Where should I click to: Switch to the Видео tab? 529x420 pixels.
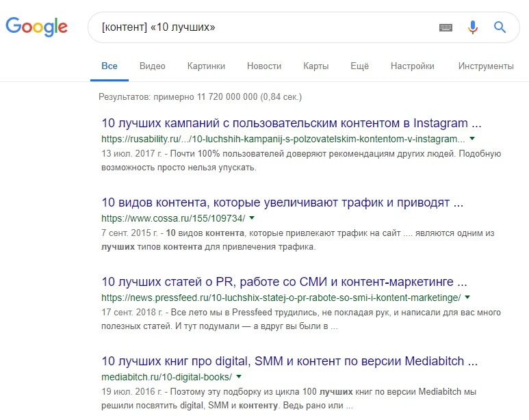click(x=152, y=66)
